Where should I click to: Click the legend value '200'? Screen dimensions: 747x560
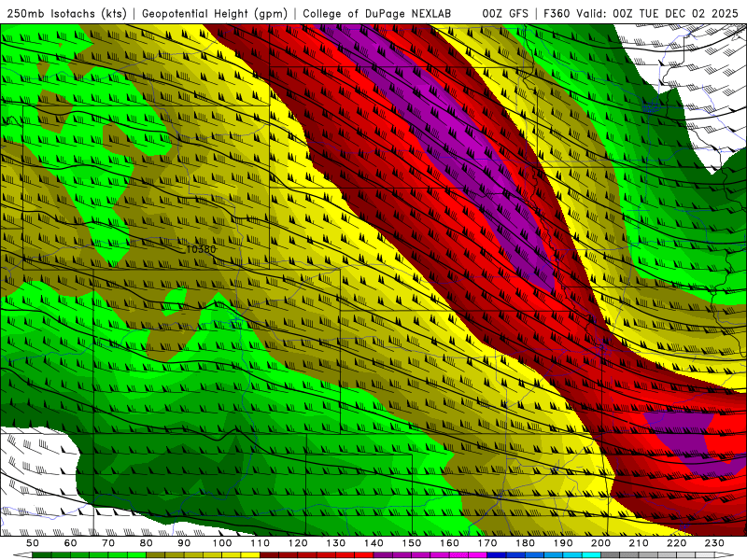click(x=601, y=543)
